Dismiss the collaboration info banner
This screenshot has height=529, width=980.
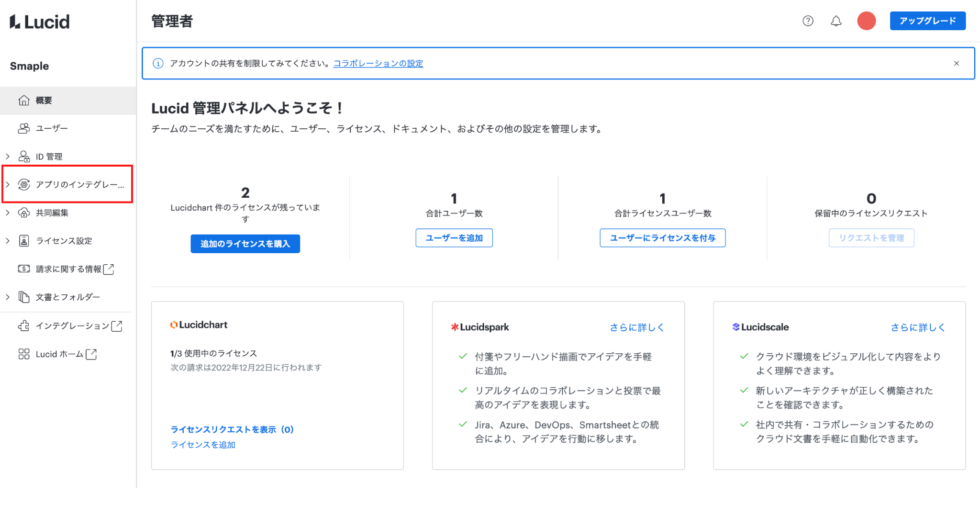click(956, 63)
